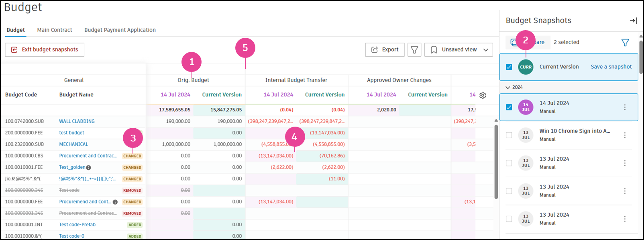
Task: Click the table vertical scrollbar
Action: [496, 161]
